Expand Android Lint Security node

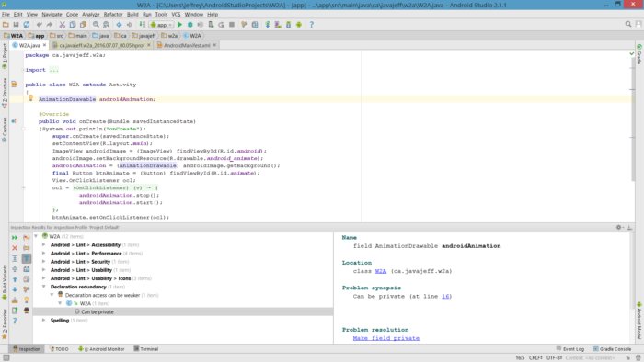[44, 262]
